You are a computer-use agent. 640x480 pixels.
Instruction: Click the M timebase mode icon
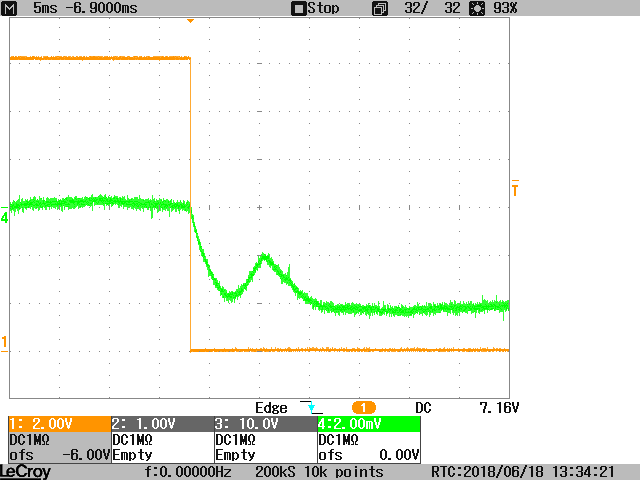(9, 8)
